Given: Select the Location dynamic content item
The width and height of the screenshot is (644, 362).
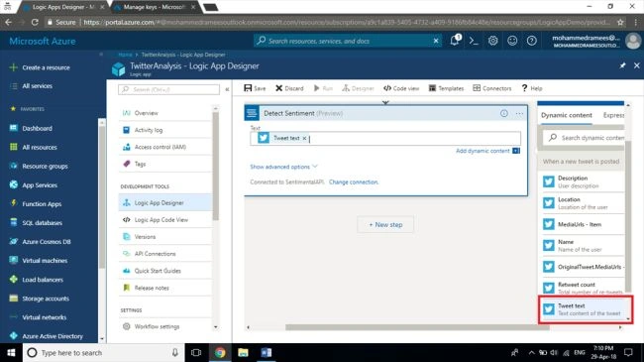Looking at the screenshot, I should (584, 202).
